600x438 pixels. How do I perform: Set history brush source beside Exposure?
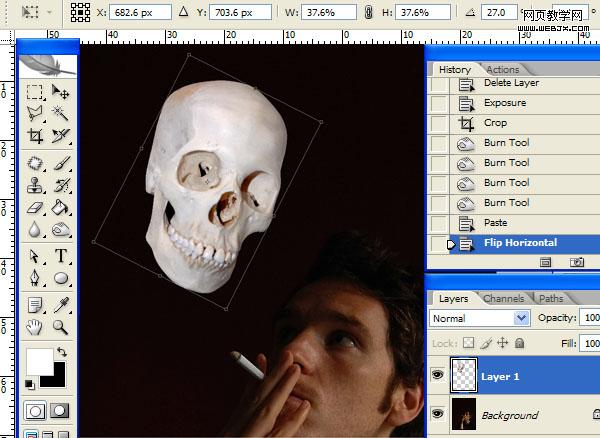(438, 103)
